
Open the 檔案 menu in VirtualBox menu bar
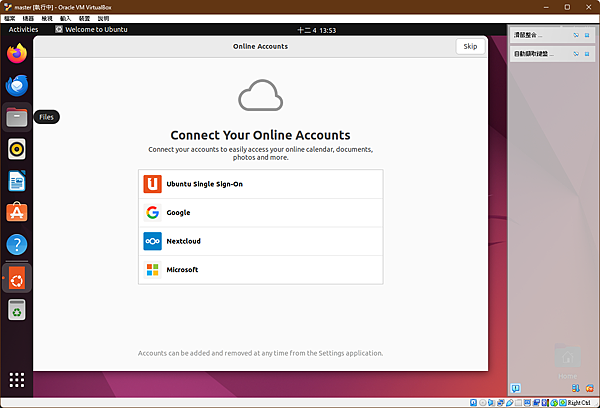[x=10, y=18]
